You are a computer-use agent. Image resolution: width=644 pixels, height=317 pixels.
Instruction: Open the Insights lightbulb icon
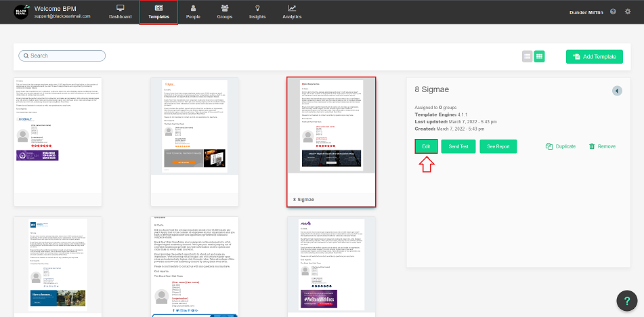coord(257,8)
